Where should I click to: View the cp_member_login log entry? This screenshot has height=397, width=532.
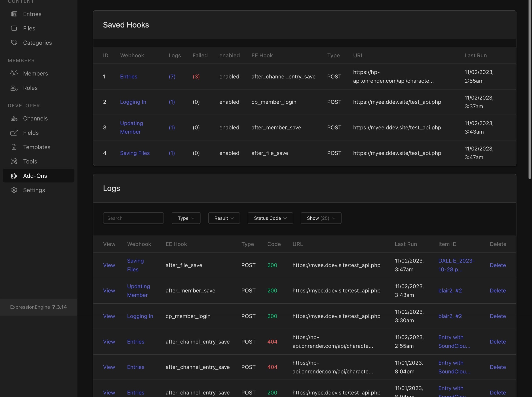pos(109,316)
